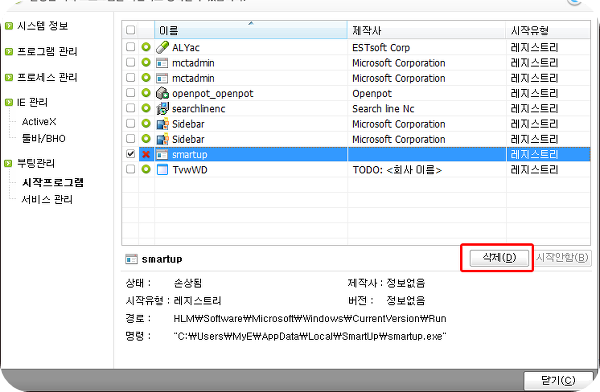This screenshot has width=600, height=392.
Task: Check the ALYac row checkbox
Action: point(130,47)
